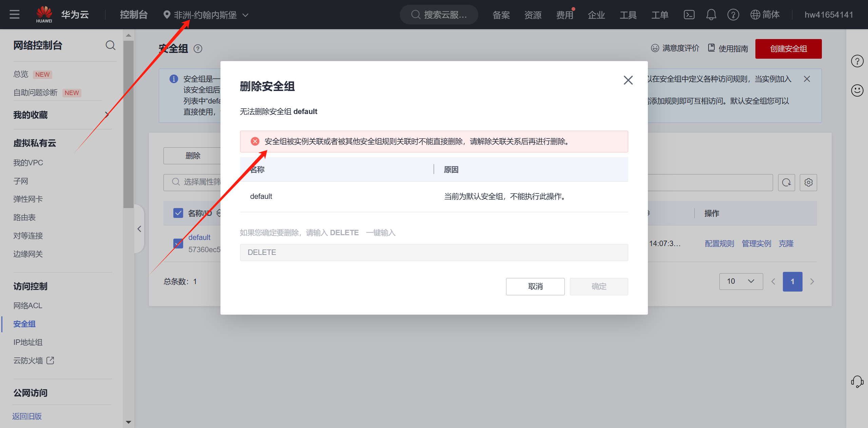Screen dimensions: 868x428
Task: Go to 网络ACL in sidebar
Action: tap(28, 305)
